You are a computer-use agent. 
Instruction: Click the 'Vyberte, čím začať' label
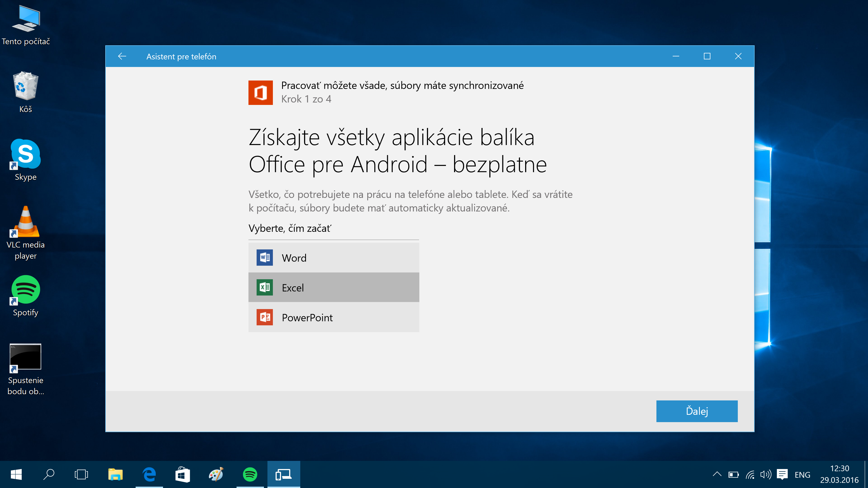[290, 228]
